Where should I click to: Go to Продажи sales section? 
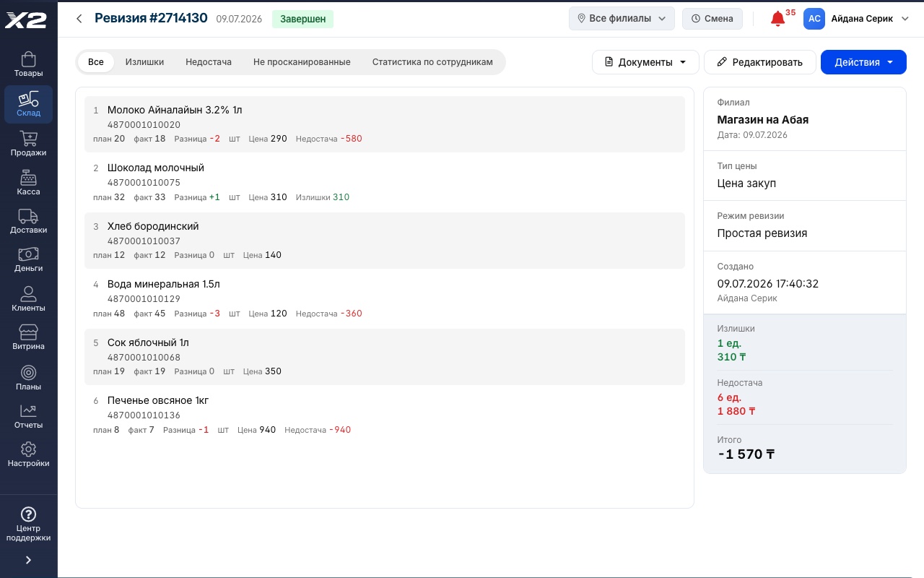coord(28,144)
